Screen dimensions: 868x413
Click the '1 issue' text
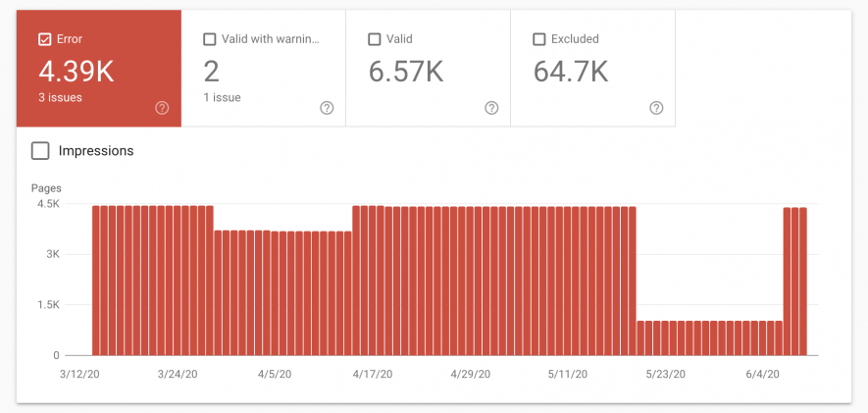pos(222,98)
